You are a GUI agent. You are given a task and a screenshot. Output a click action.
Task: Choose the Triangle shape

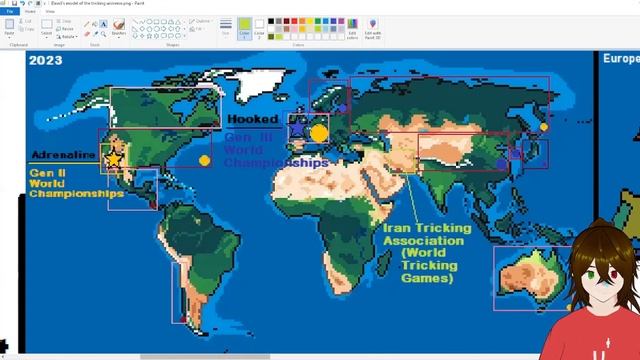[178, 22]
